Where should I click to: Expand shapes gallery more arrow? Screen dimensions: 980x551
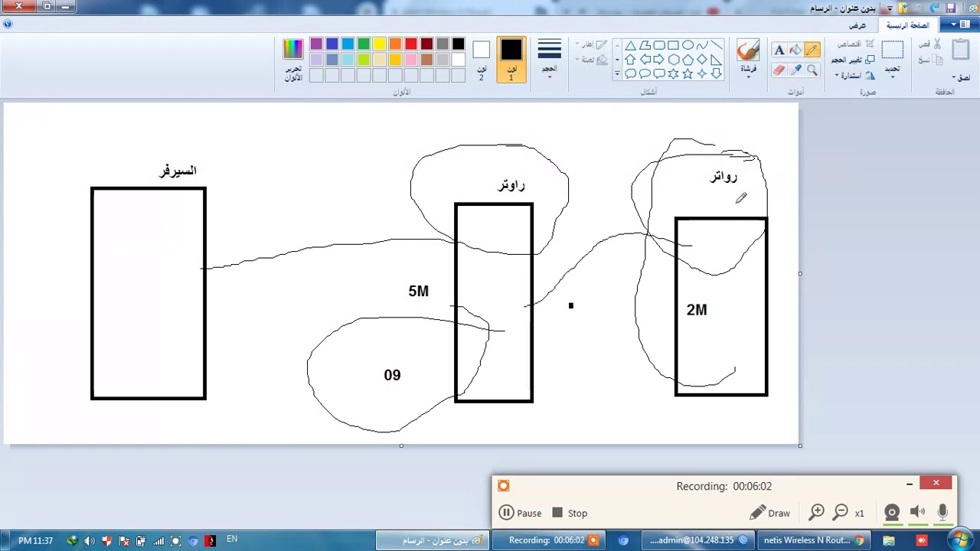point(616,74)
